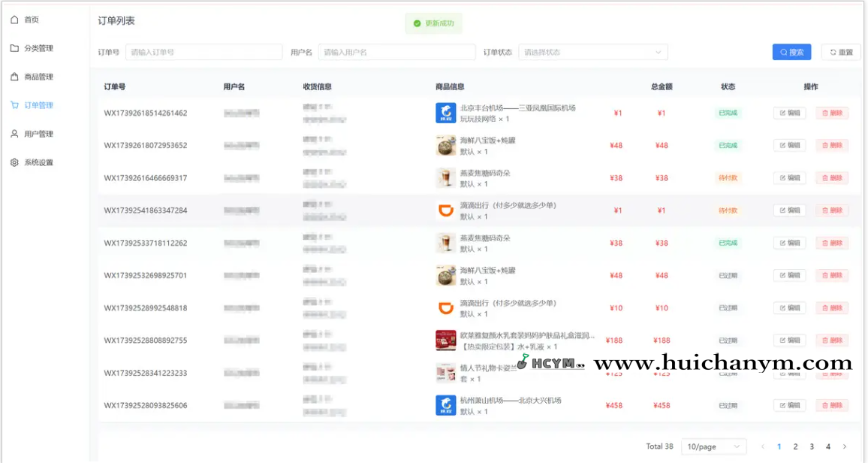
Task: Delete order WX17392532698925701
Action: 832,275
